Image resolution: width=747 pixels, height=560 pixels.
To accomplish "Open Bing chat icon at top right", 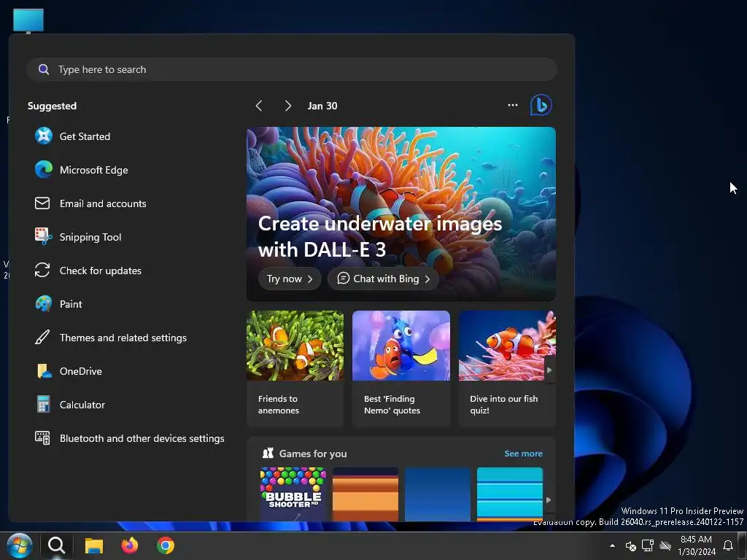I will (541, 105).
